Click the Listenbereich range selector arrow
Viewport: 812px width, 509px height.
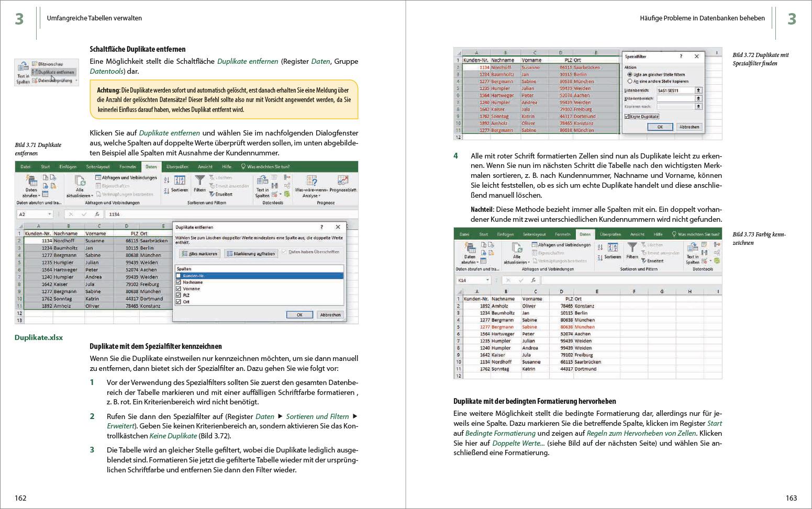[x=699, y=91]
